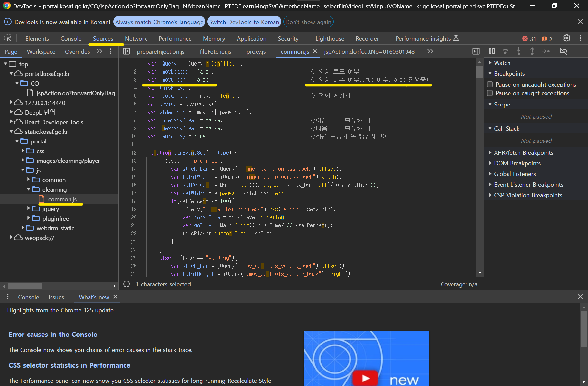Viewport: 588px width, 386px height.
Task: Open the Performance tab
Action: pyautogui.click(x=175, y=39)
